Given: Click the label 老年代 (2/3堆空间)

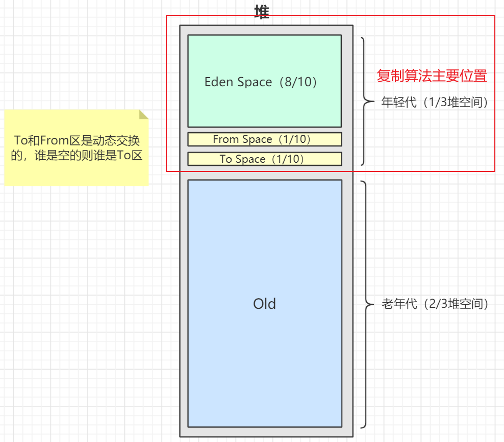Looking at the screenshot, I should point(435,304).
